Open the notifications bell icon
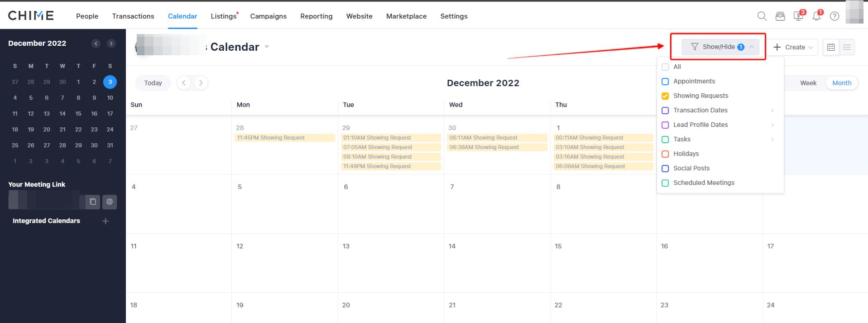The height and width of the screenshot is (323, 868). coord(817,17)
